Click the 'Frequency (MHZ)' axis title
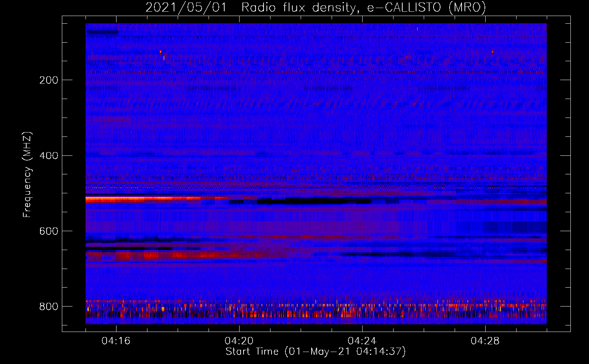589x364 pixels. tap(27, 174)
